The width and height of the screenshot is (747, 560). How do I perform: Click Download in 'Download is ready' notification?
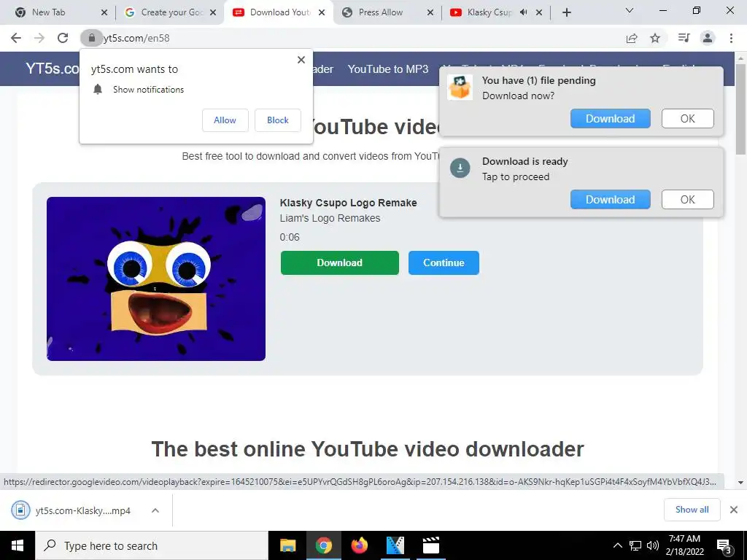[611, 200]
